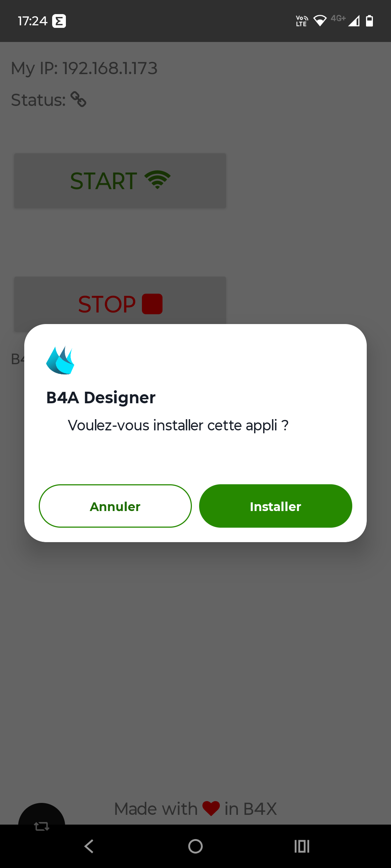The width and height of the screenshot is (391, 868).
Task: Tap the clock time in status bar
Action: pos(33,21)
